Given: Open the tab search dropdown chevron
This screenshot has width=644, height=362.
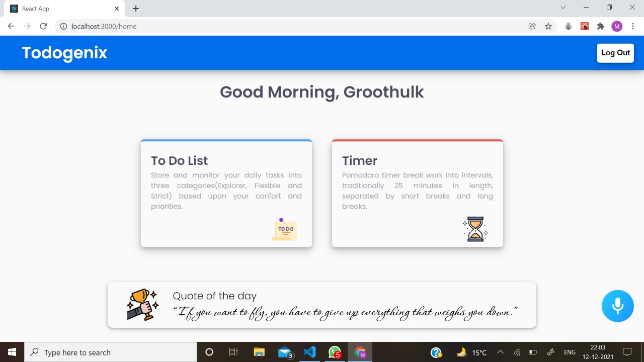Looking at the screenshot, I should [x=563, y=8].
